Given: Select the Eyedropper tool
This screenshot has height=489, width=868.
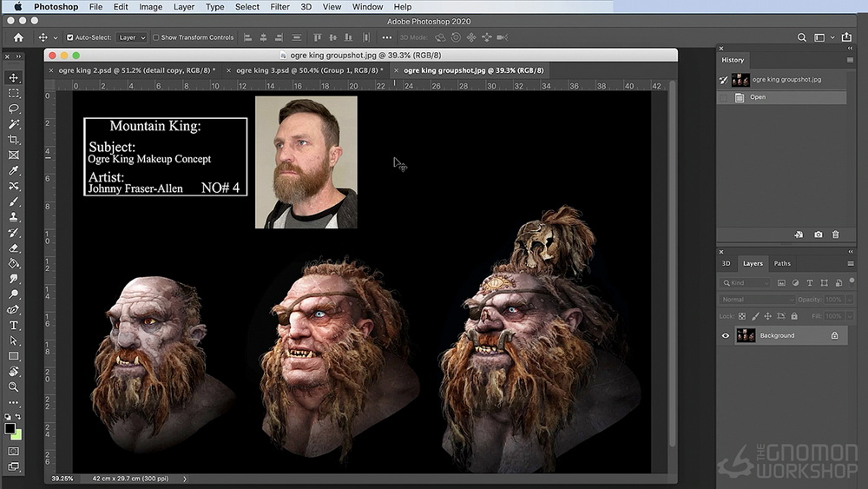Looking at the screenshot, I should coord(14,170).
